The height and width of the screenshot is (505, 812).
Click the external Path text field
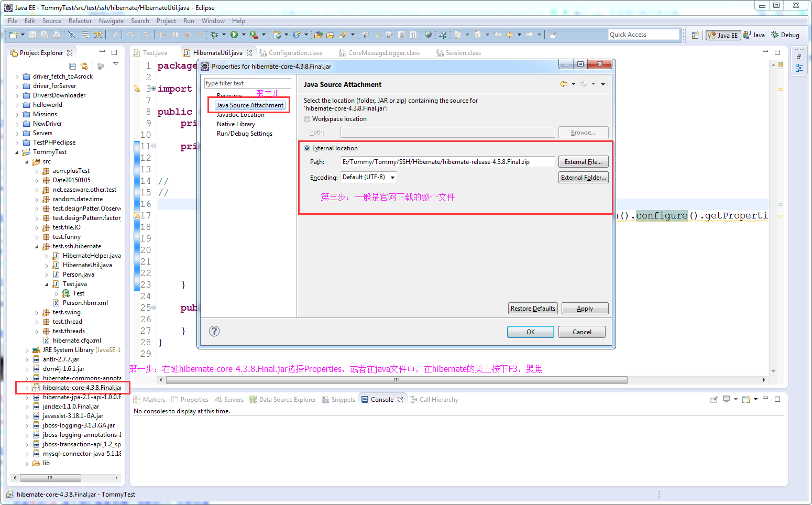tap(447, 162)
